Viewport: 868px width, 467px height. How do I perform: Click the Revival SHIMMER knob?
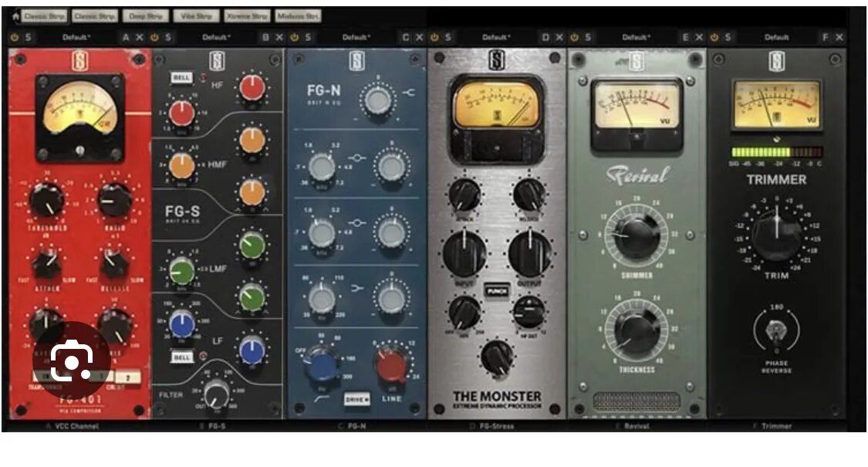pyautogui.click(x=637, y=235)
